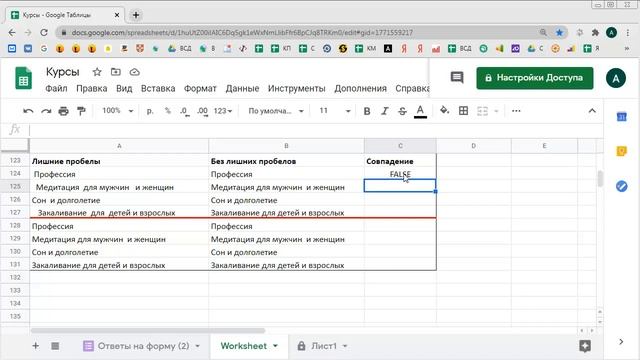Viewport: 640px width, 360px height.
Task: Select row 127 header
Action: pyautogui.click(x=15, y=212)
